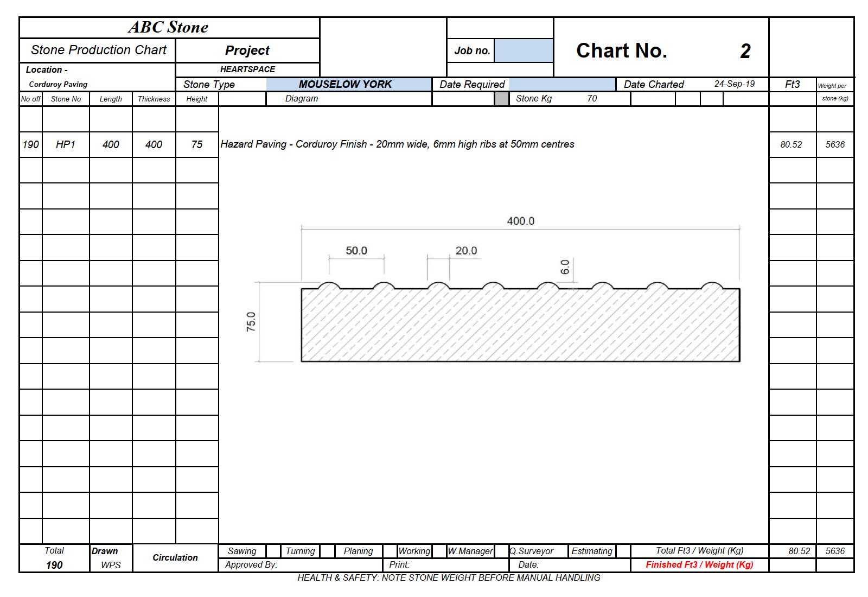Select the red Finished Ft3 / Weight (Kg) label

point(699,564)
